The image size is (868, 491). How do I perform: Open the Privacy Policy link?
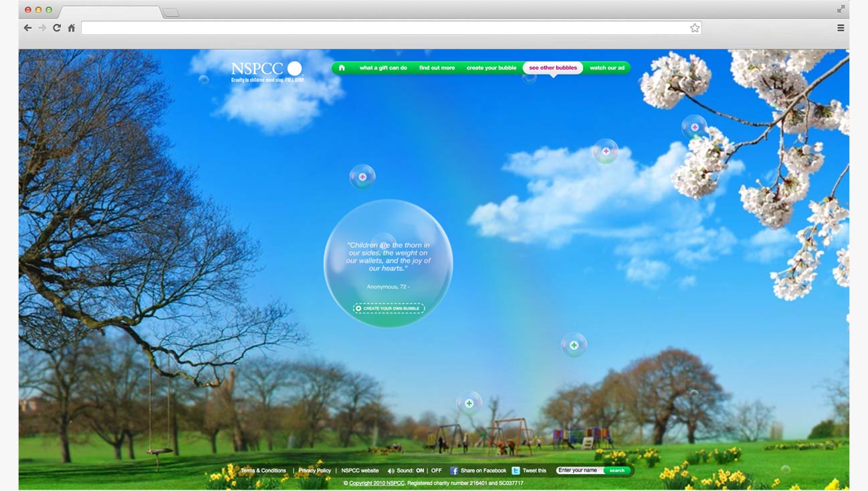click(x=315, y=471)
